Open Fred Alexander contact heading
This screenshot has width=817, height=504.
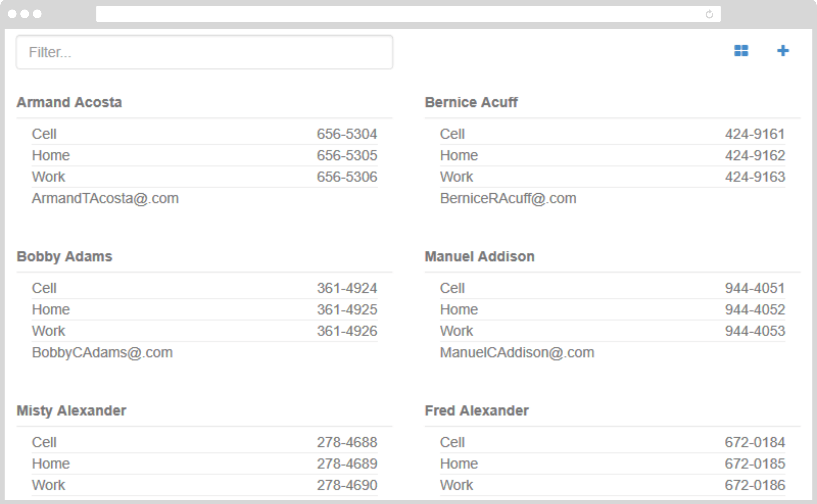click(477, 410)
